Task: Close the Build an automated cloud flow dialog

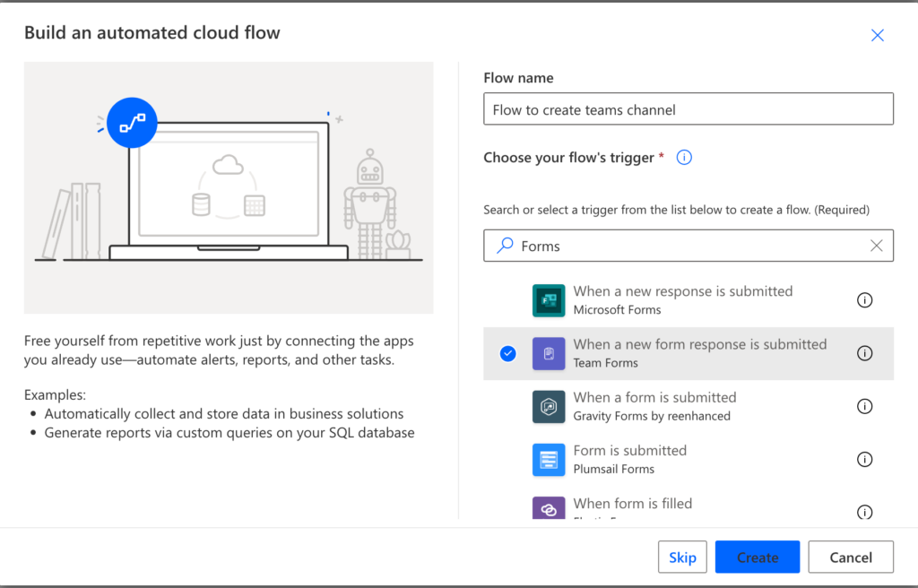Action: pos(877,35)
